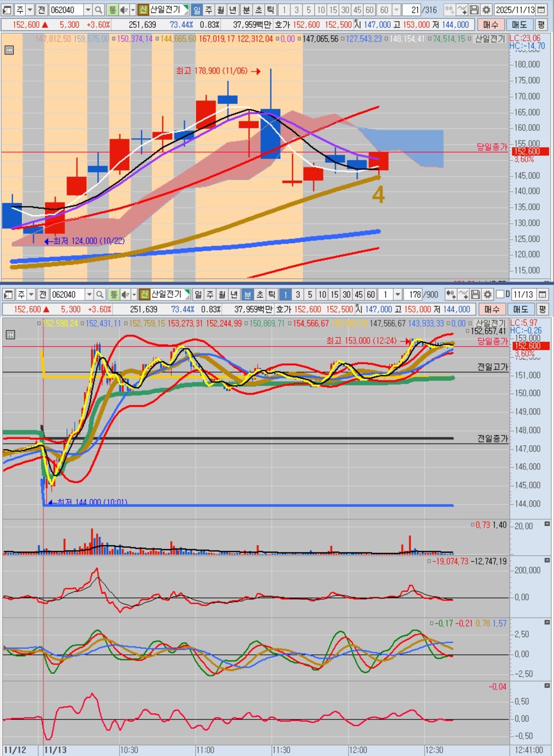Toggle the 3-minute interval in the minute chart toolbar

click(298, 294)
